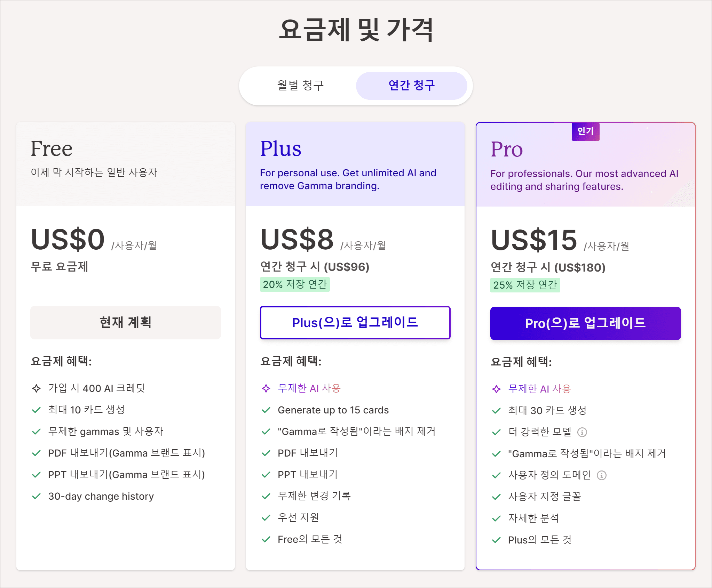The image size is (712, 588).
Task: Click checkmark beside Generate up to 15 cards
Action: 266,410
